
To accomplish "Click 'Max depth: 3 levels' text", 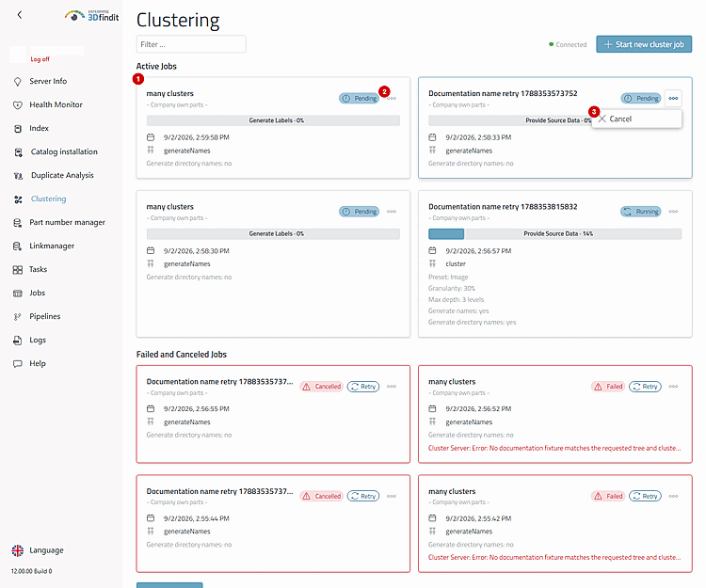I will click(457, 299).
